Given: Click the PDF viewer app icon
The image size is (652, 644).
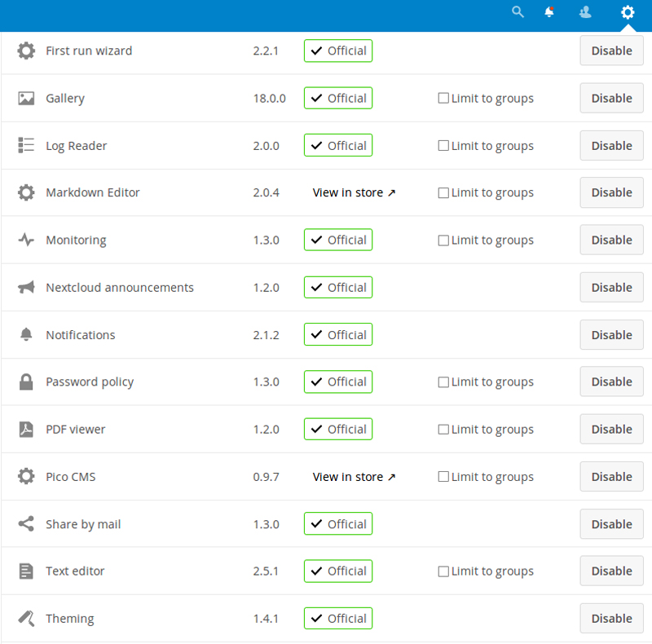Looking at the screenshot, I should click(25, 429).
